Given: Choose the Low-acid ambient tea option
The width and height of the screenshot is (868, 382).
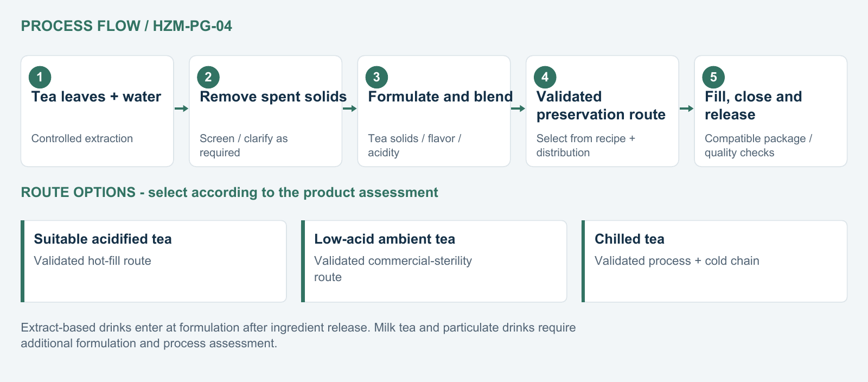Looking at the screenshot, I should (434, 261).
